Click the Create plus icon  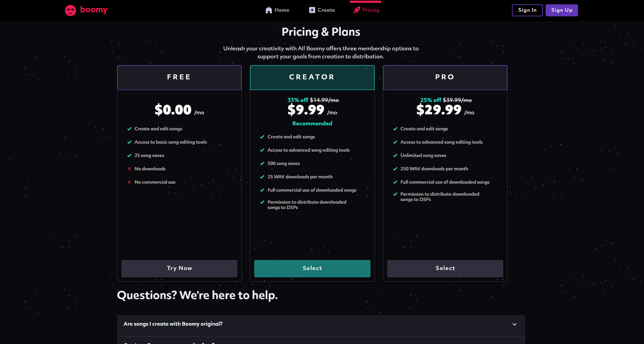[x=312, y=10]
